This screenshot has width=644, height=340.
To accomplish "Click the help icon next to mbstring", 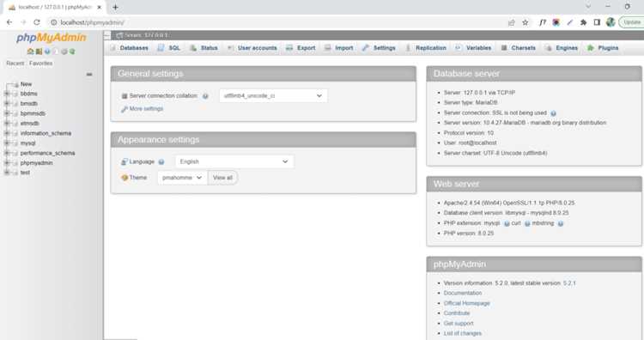I will point(560,223).
